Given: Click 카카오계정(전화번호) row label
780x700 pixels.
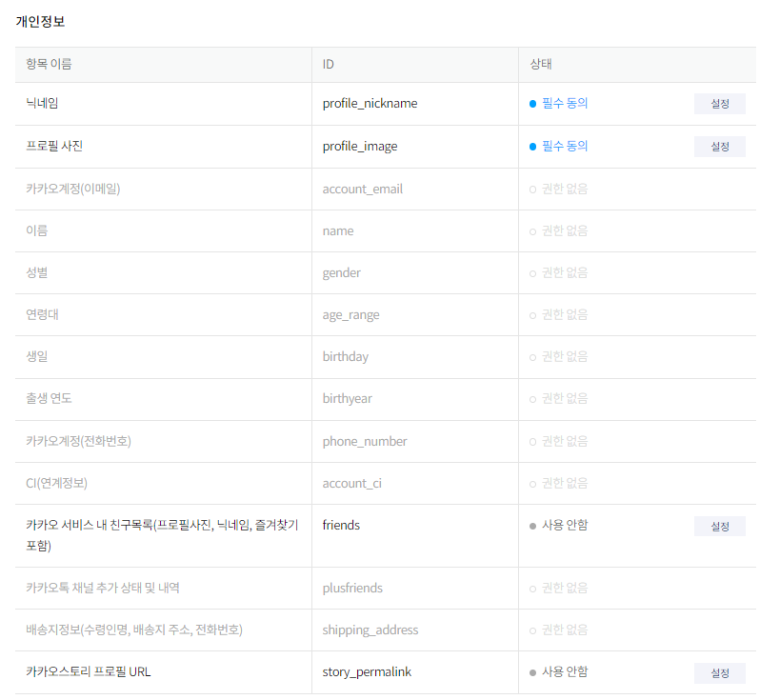Looking at the screenshot, I should [x=79, y=441].
